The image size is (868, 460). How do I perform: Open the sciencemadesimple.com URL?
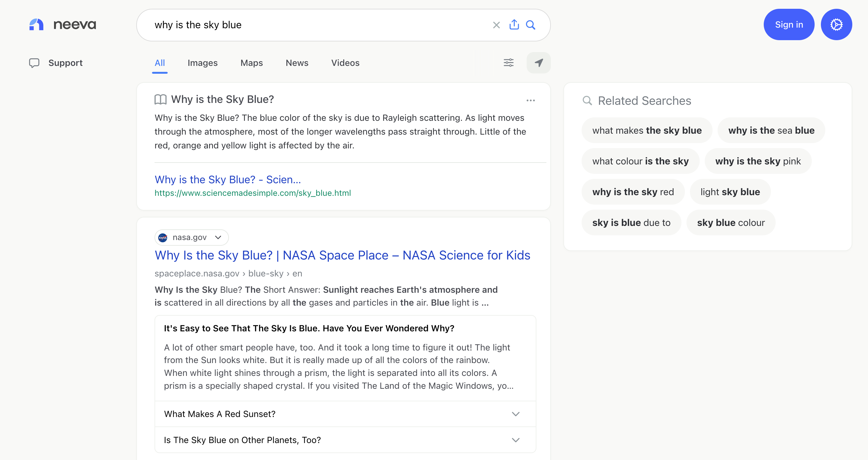[253, 193]
